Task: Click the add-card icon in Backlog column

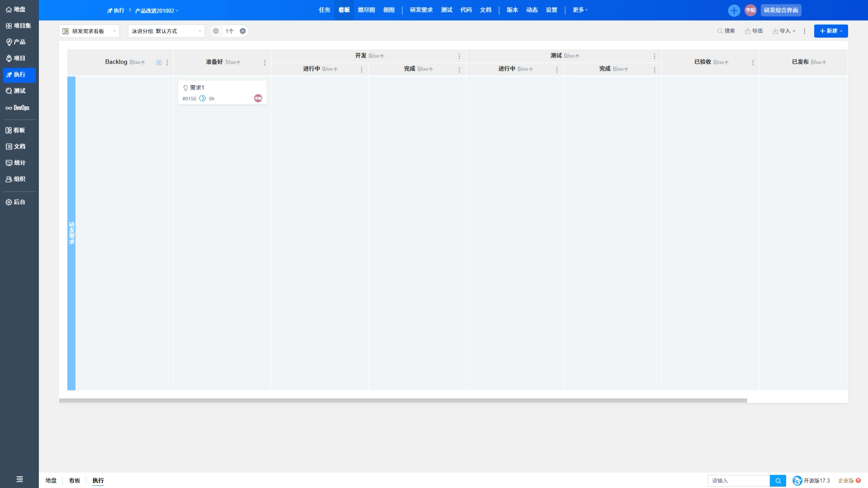Action: [x=159, y=62]
